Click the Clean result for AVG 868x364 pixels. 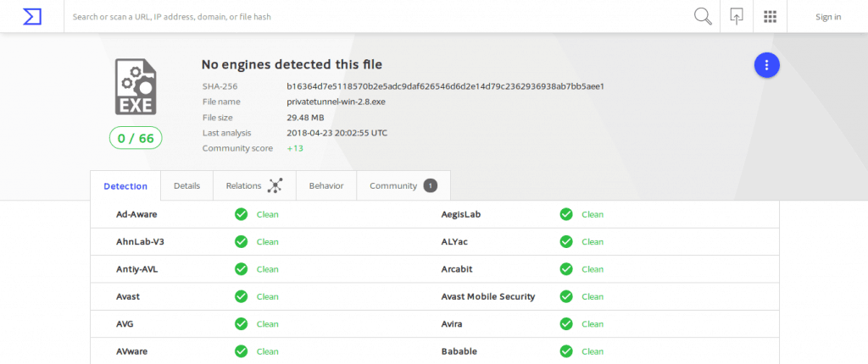[x=267, y=324]
